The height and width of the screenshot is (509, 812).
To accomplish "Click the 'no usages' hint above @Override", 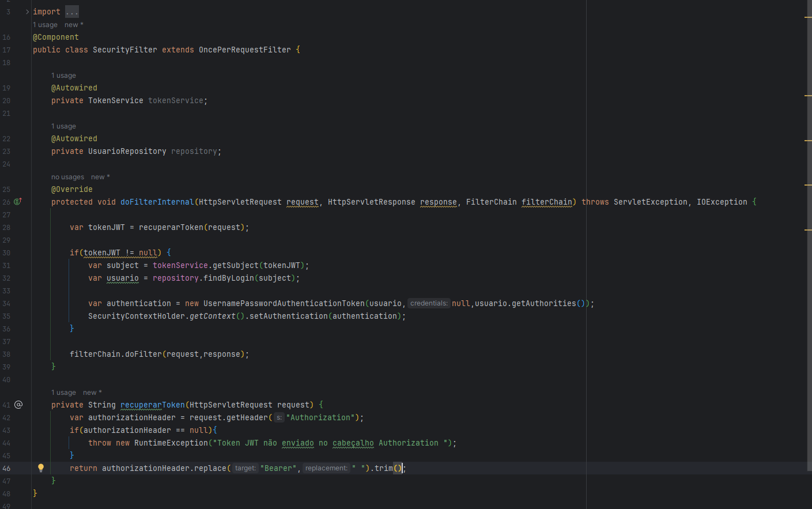I will pyautogui.click(x=67, y=177).
